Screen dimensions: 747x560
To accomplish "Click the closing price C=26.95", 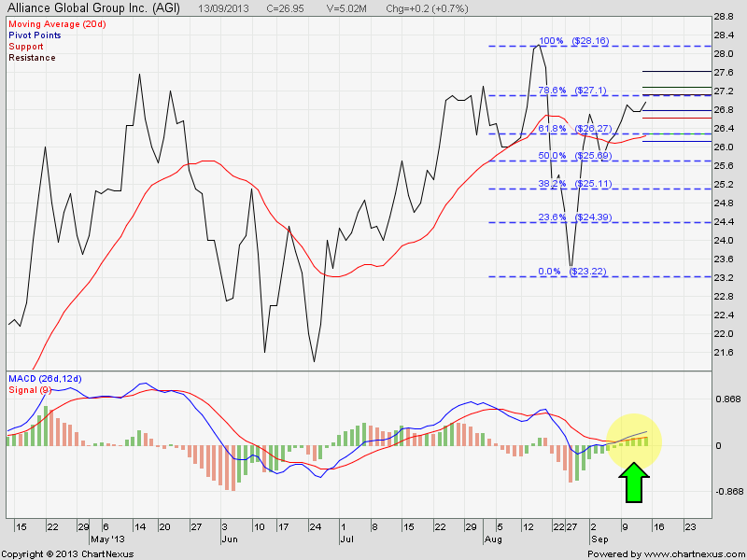I will pos(285,8).
